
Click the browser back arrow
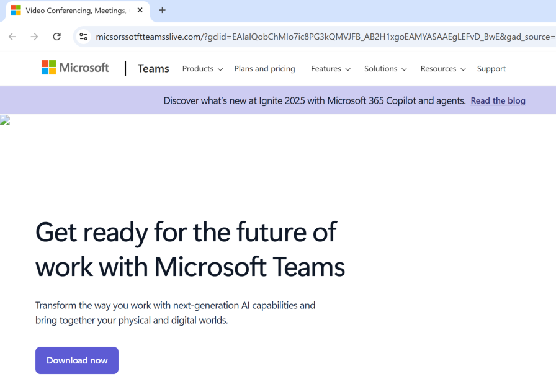[x=12, y=37]
